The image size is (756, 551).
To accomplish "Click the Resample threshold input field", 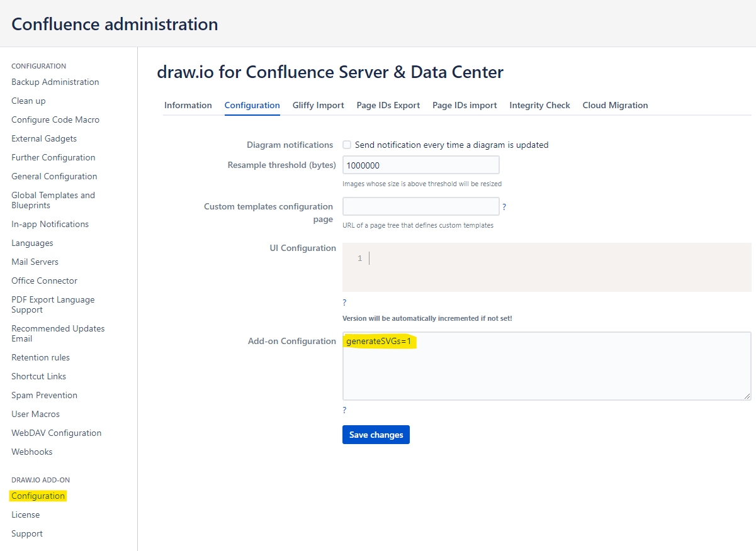I will point(420,165).
